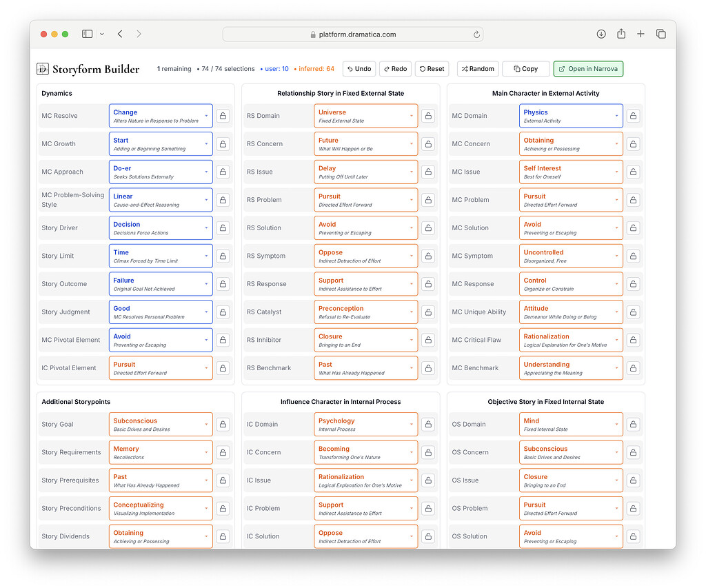Image resolution: width=706 pixels, height=588 pixels.
Task: Click the Open in Narrova button
Action: click(588, 69)
